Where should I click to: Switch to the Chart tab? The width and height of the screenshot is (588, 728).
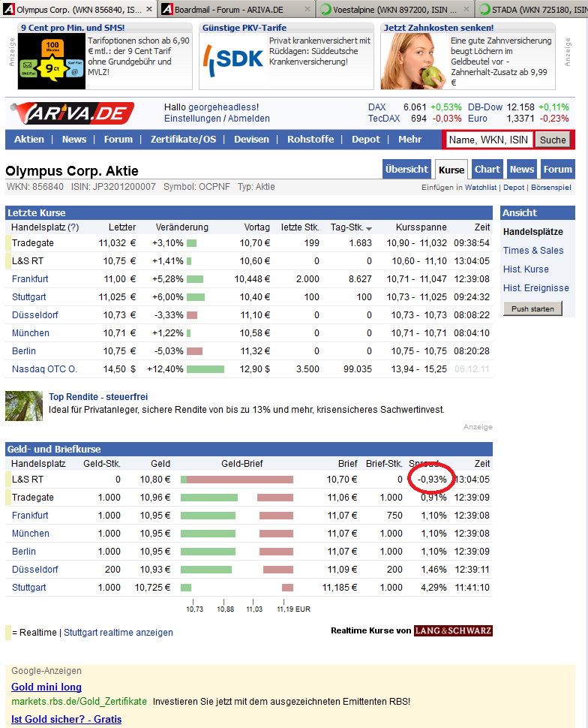tap(487, 170)
